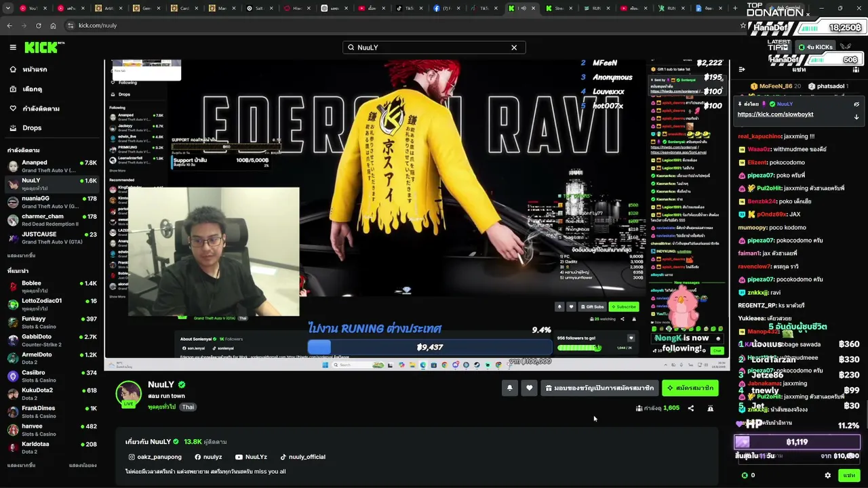The width and height of the screenshot is (868, 488).
Task: Click the gift a subscription button
Action: point(600,388)
